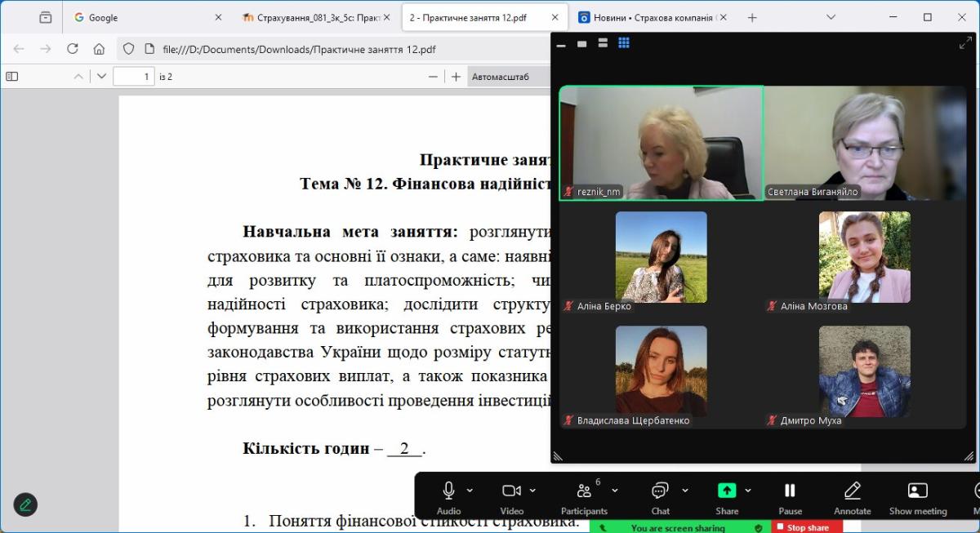The width and height of the screenshot is (980, 533).
Task: Expand video panel to full screen
Action: click(965, 43)
